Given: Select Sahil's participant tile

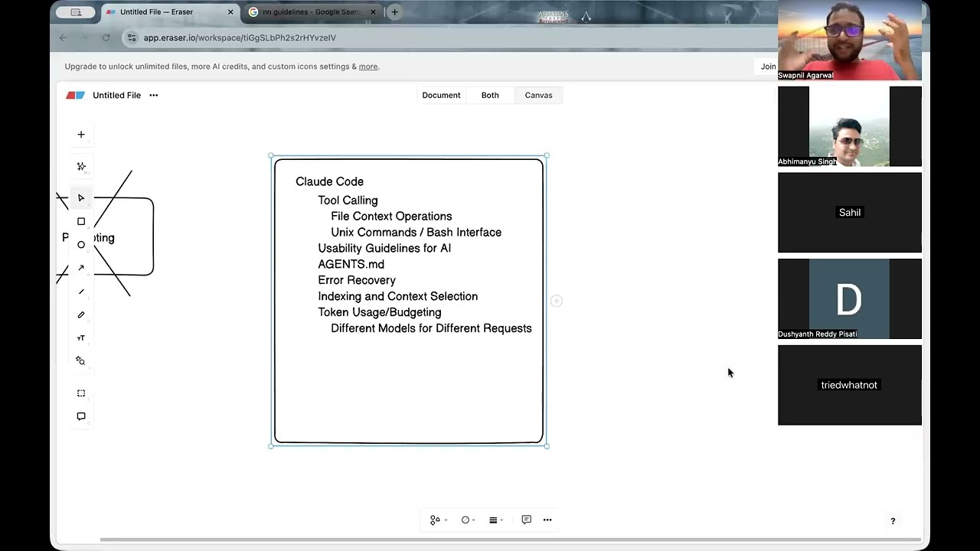Looking at the screenshot, I should coord(850,213).
